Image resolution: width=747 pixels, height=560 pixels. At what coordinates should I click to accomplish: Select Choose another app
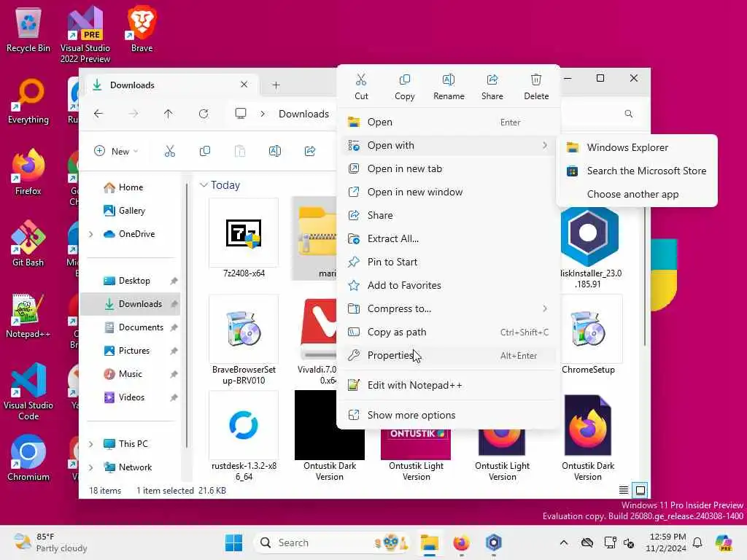tap(636, 194)
